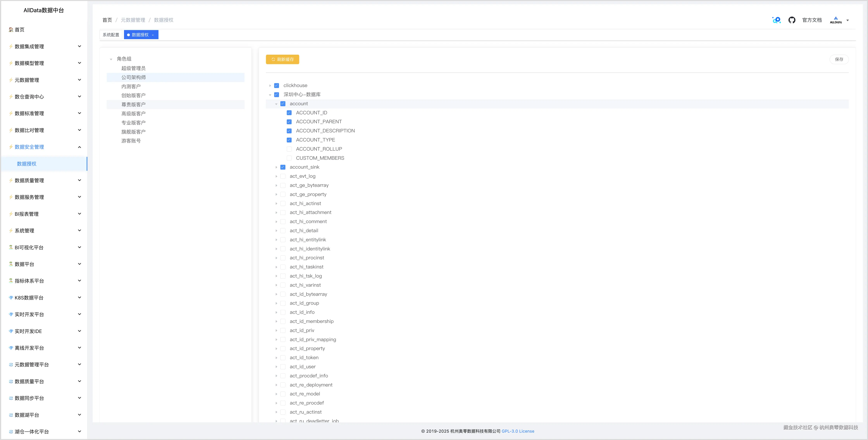
Task: Close the 数据授权 tab with x
Action: pyautogui.click(x=153, y=35)
